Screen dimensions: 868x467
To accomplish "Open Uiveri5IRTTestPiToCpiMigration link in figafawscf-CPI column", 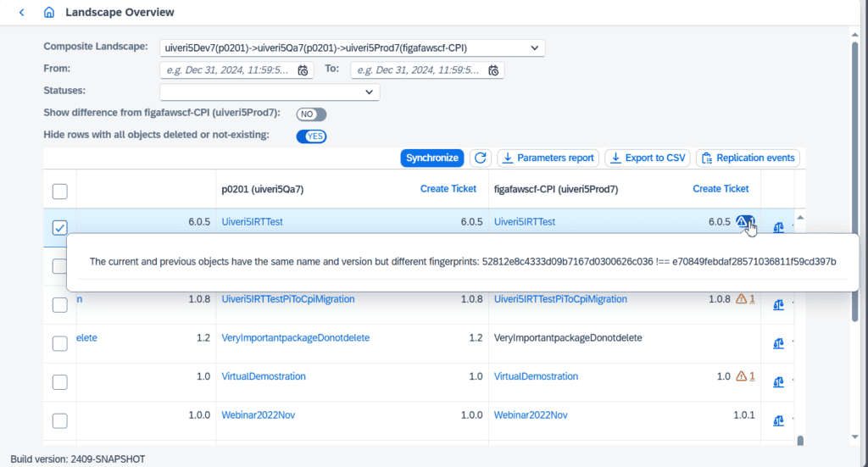I will (560, 299).
